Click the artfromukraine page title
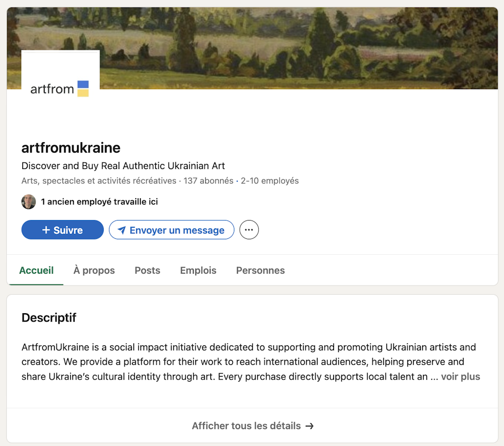Viewport: 504px width, 446px height. 71,148
